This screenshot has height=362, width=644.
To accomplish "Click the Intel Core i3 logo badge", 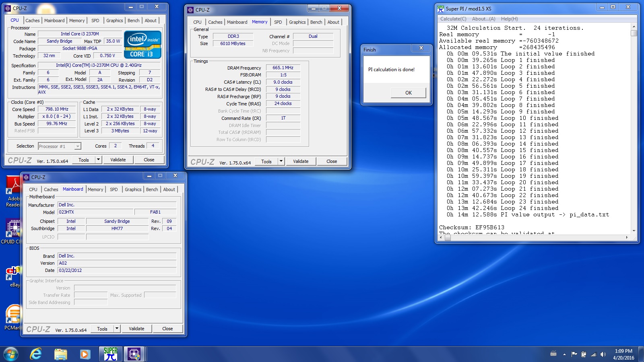I will (x=142, y=45).
